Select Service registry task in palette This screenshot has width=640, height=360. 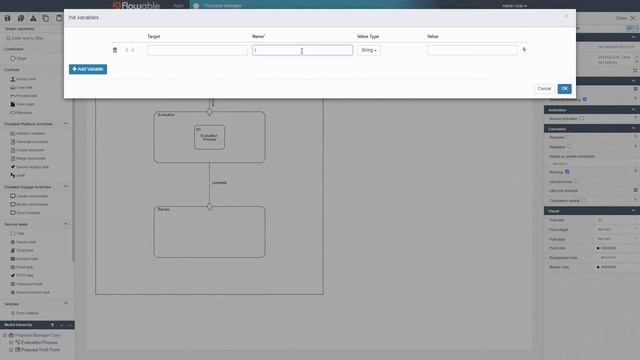(x=29, y=167)
